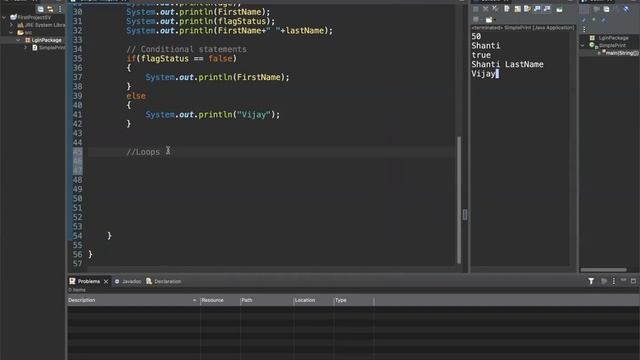Select SimplePrint file in Package Explorer
Image resolution: width=640 pixels, height=360 pixels.
tap(52, 47)
